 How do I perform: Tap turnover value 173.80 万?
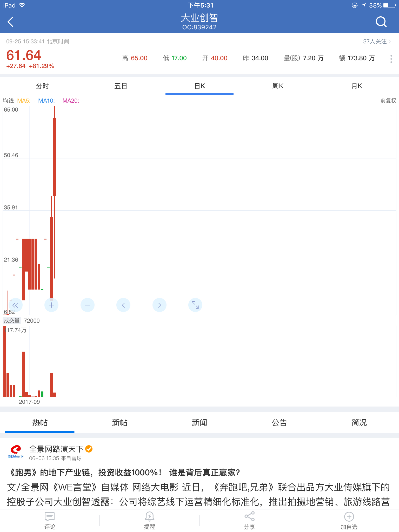361,58
